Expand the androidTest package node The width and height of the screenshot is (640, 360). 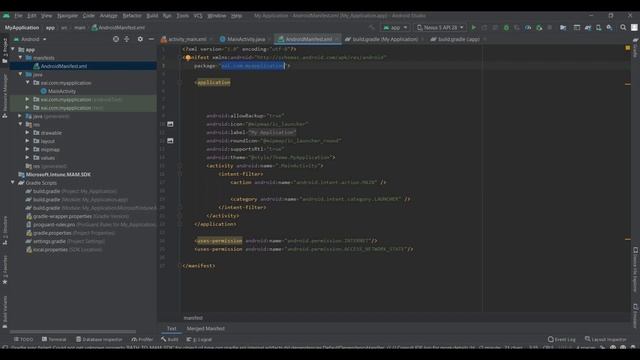[27, 99]
